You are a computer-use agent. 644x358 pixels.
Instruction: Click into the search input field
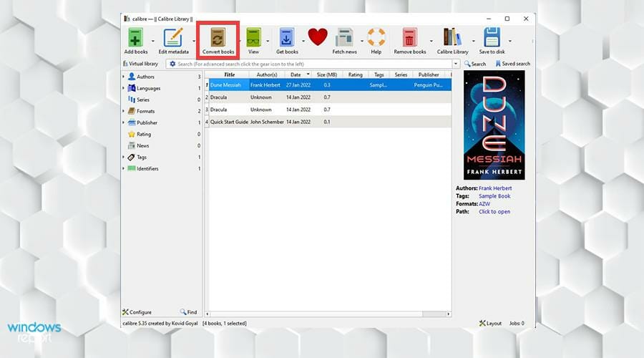[x=314, y=64]
